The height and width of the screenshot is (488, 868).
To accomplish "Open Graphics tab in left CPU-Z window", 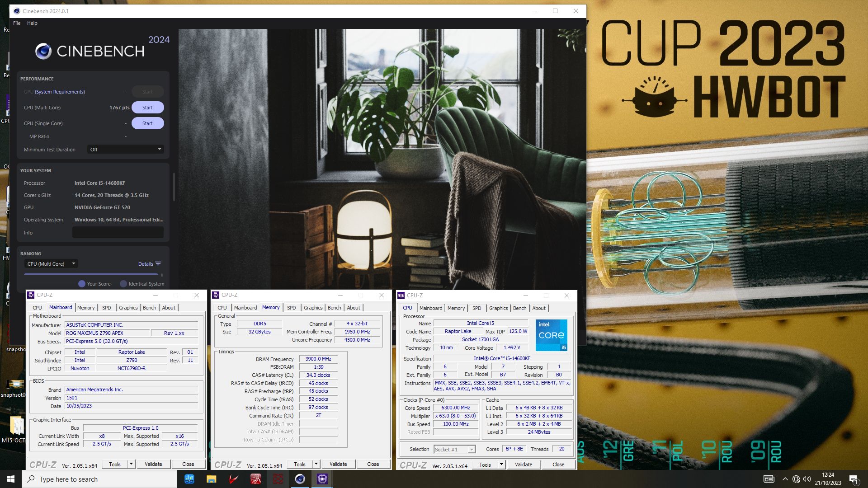I will (x=128, y=308).
